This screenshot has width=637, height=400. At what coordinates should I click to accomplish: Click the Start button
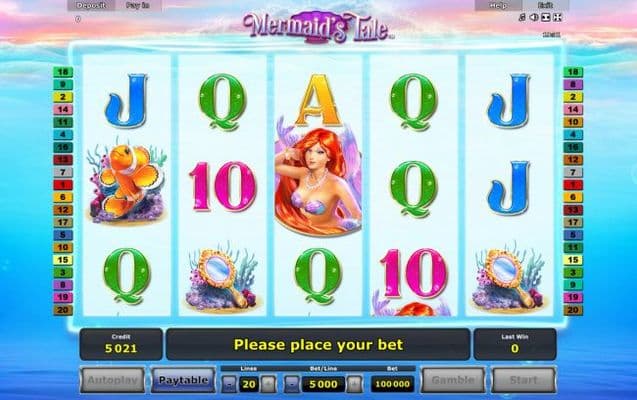(524, 381)
